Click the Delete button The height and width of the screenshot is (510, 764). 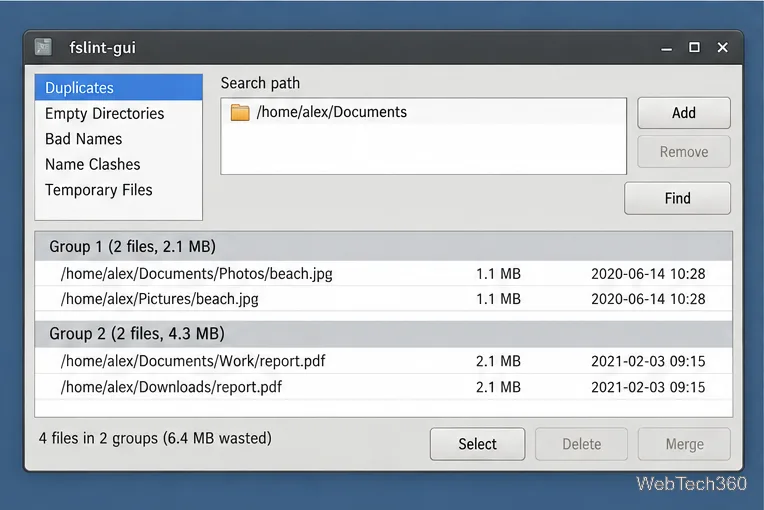click(x=581, y=444)
